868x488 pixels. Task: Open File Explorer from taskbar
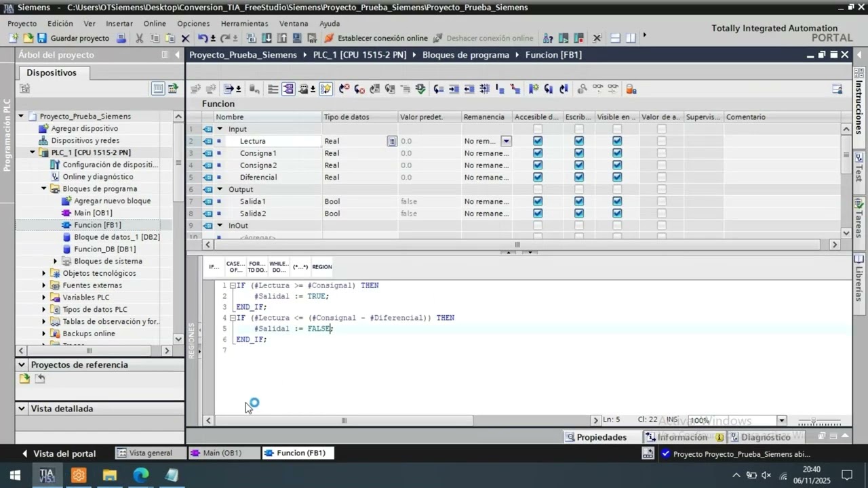[110, 475]
